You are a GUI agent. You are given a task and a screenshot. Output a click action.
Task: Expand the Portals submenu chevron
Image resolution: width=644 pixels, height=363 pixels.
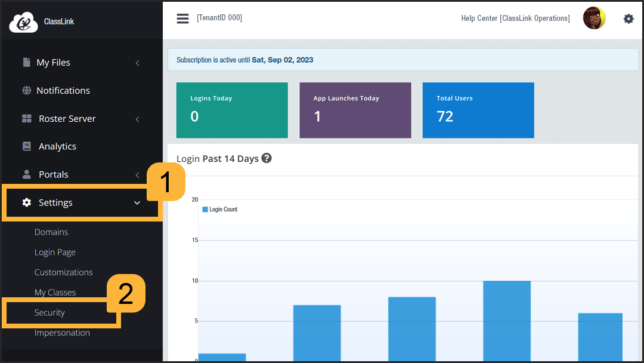point(138,175)
